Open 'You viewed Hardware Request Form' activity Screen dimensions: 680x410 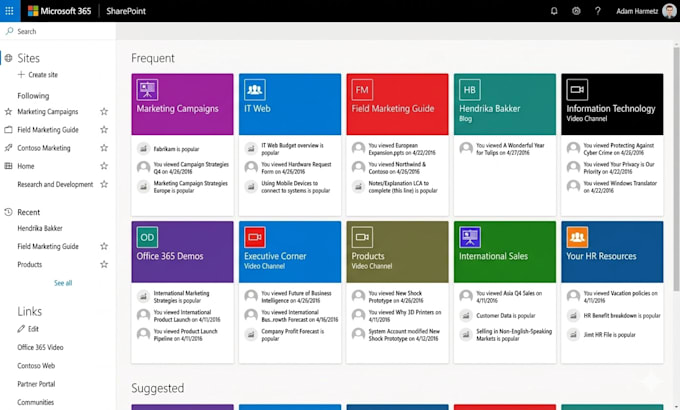tap(296, 167)
